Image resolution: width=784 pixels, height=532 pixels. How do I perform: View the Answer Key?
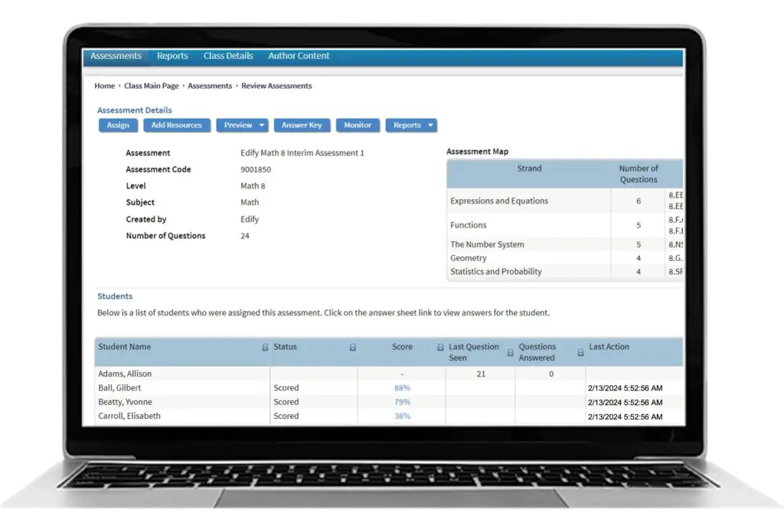coord(300,125)
